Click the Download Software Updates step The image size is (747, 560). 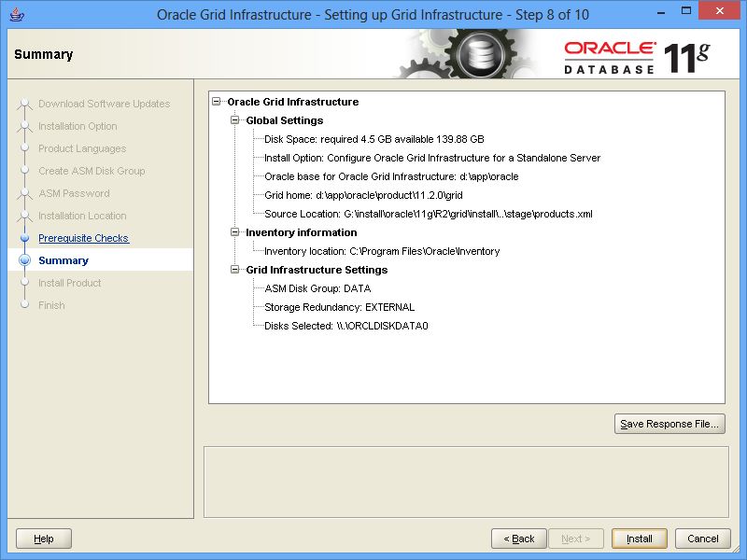pos(104,104)
